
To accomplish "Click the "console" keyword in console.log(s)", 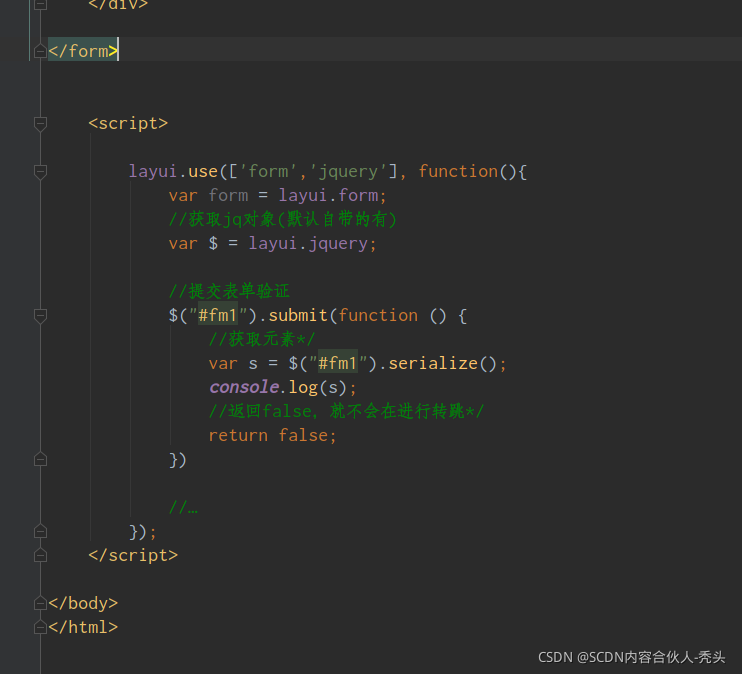I will pos(244,387).
